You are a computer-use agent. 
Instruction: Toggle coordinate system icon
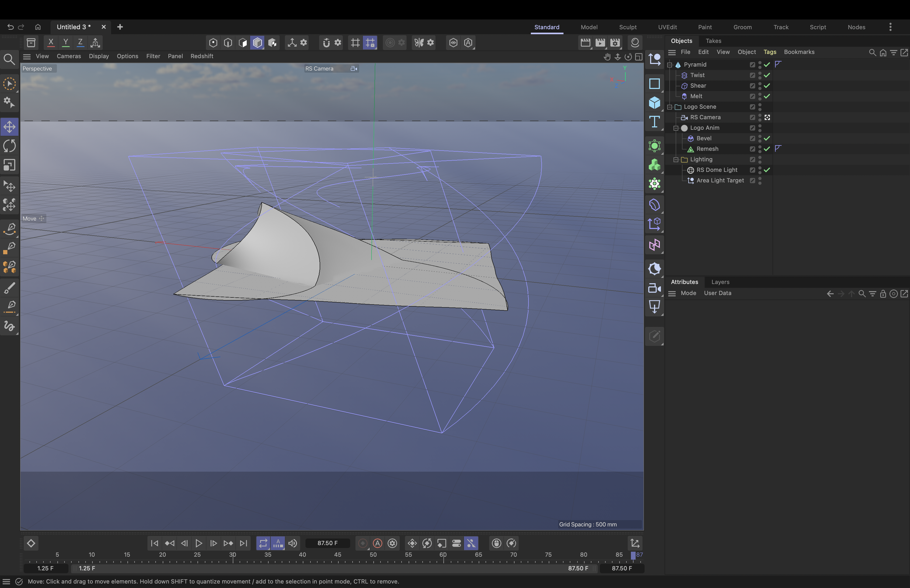96,42
